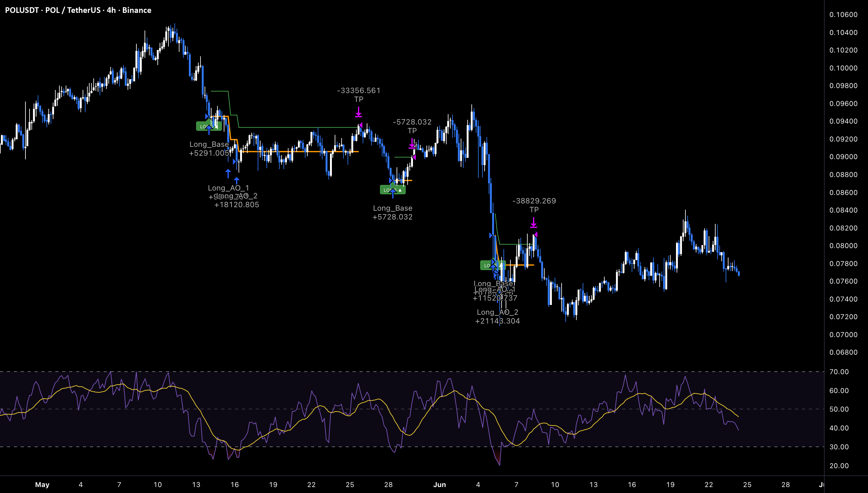Select the -5728.032 TP label
The width and height of the screenshot is (868, 493).
click(412, 126)
